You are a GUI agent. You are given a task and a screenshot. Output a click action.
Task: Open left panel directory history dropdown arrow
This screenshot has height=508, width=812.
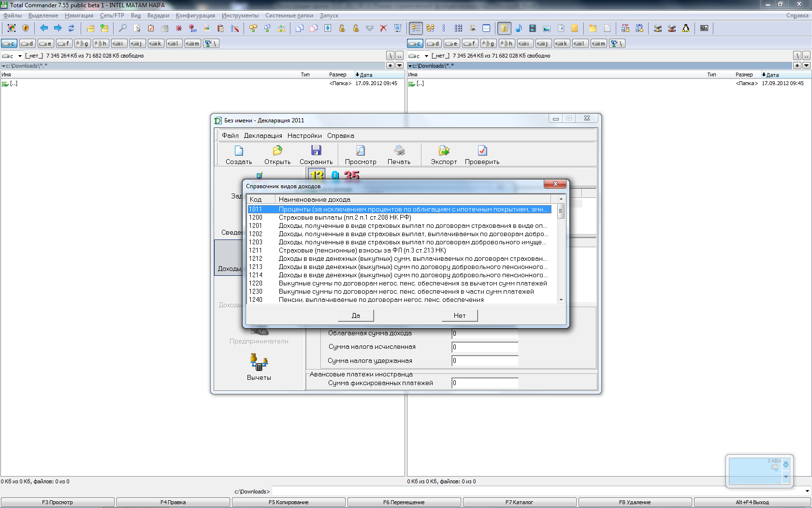click(x=400, y=65)
